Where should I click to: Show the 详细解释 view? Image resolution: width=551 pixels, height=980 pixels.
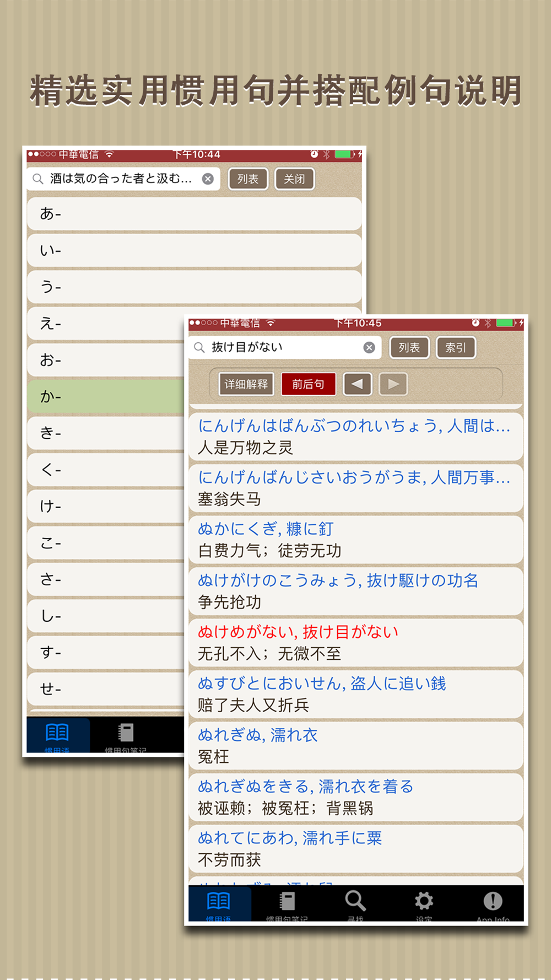pos(246,384)
